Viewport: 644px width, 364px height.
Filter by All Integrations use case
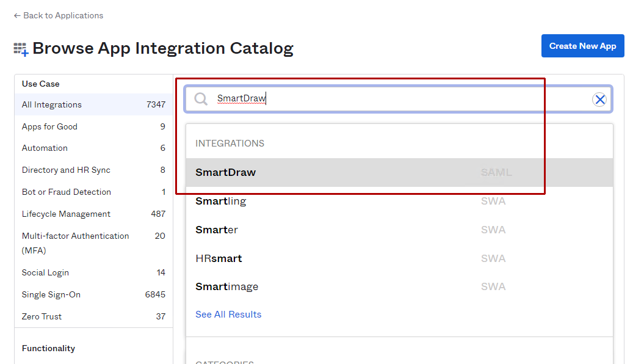click(52, 104)
